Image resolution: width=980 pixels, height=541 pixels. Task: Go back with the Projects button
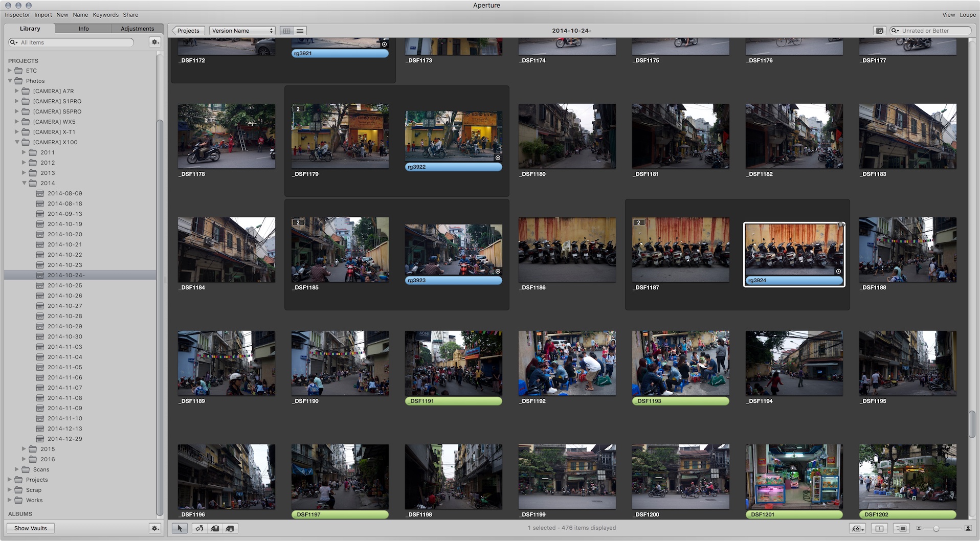(188, 31)
